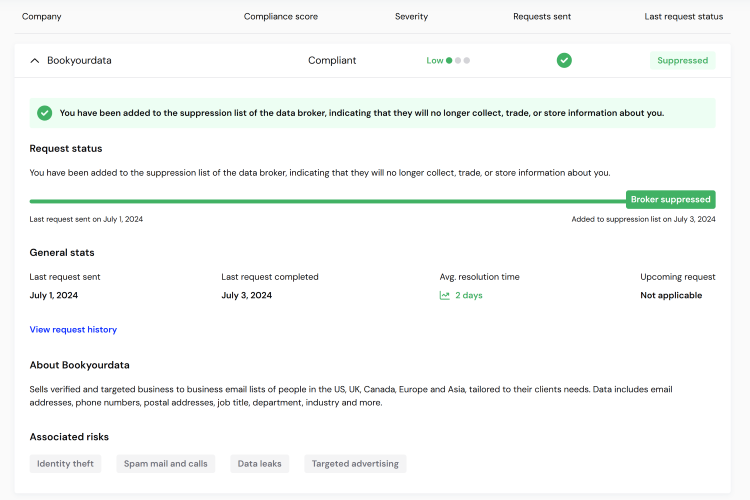
Task: Click the Associated risks heading
Action: point(69,437)
